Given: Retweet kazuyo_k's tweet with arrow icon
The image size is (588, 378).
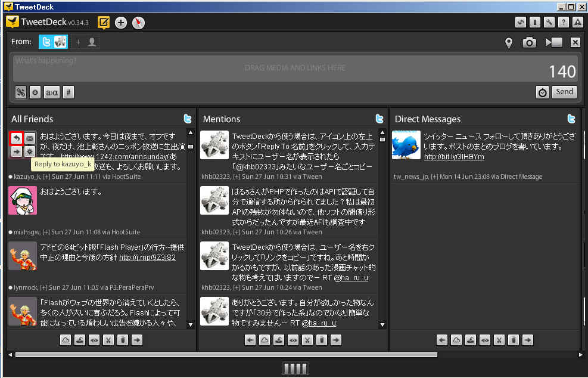Looking at the screenshot, I should click(17, 151).
